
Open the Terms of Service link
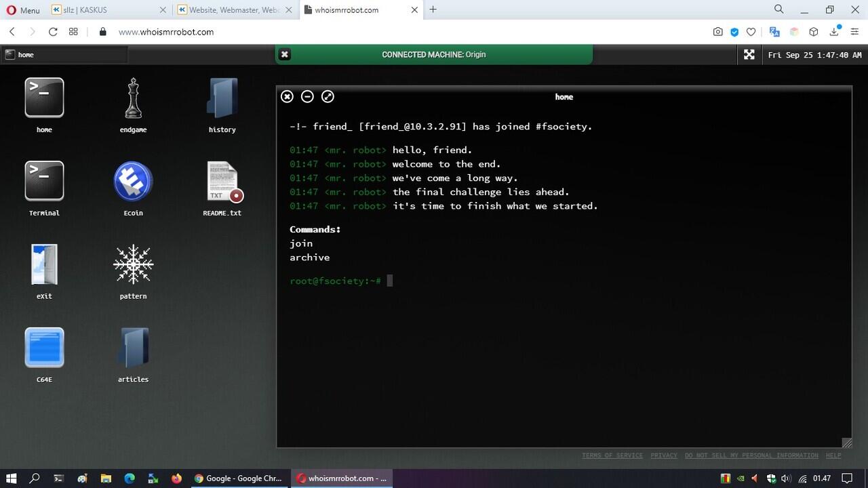tap(612, 455)
